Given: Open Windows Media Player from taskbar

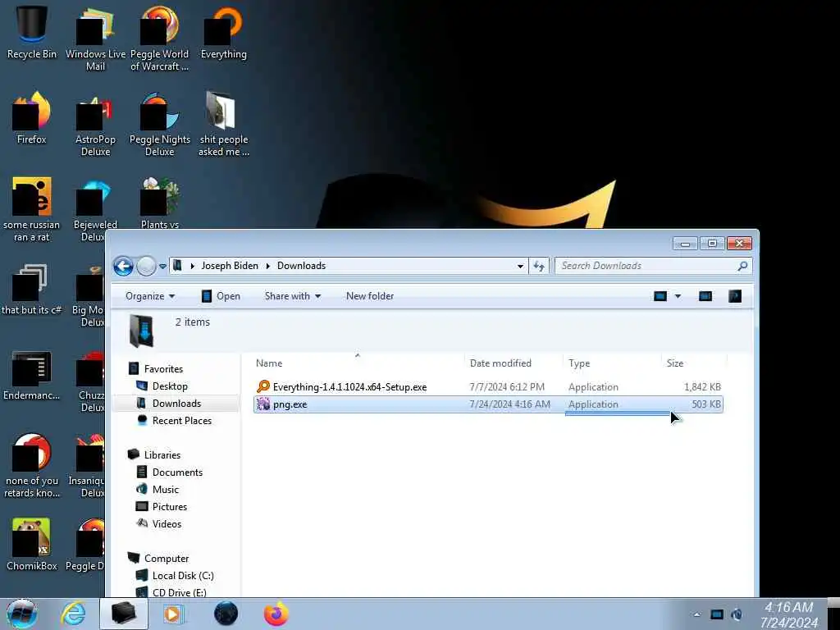Looking at the screenshot, I should tap(172, 614).
